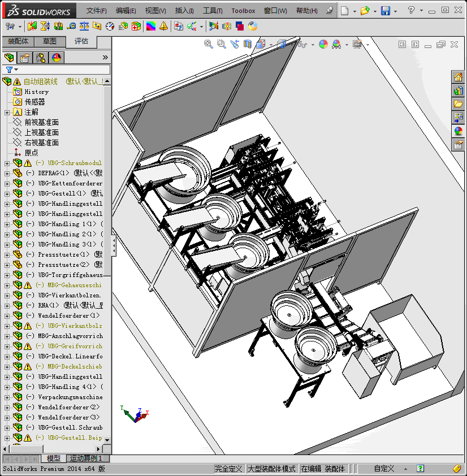The image size is (467, 476).
Task: Open File Explorer task pane
Action: click(x=458, y=104)
